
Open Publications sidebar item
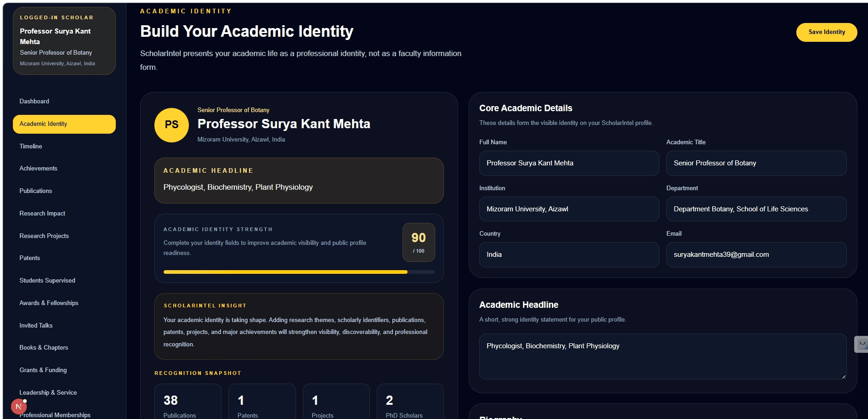(x=64, y=191)
